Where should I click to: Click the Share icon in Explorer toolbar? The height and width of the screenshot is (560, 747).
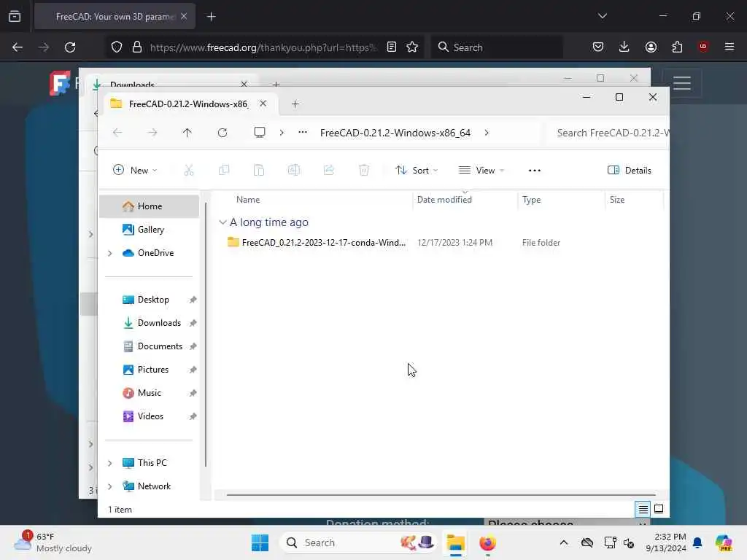(329, 170)
